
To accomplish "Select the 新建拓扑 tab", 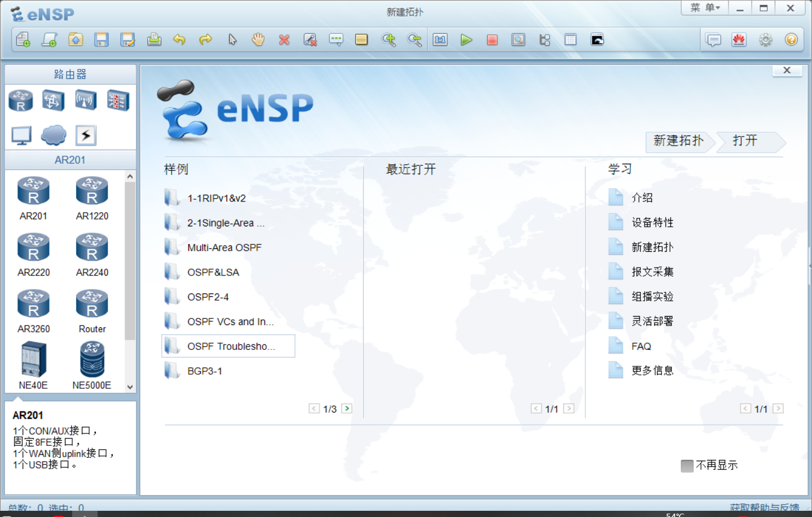I will coord(678,142).
